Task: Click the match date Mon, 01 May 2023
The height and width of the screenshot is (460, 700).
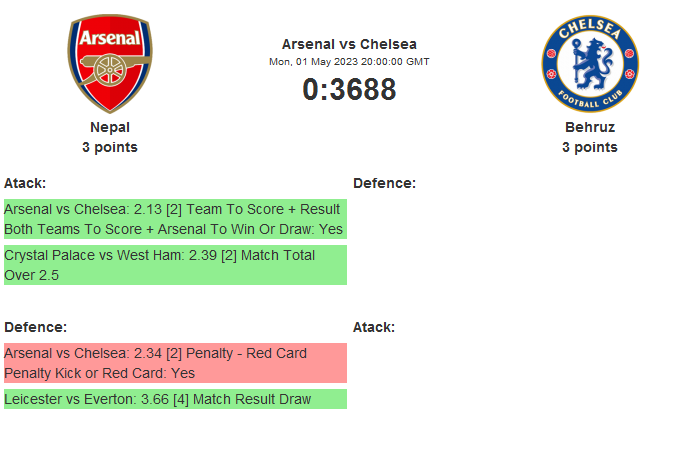Action: [349, 61]
